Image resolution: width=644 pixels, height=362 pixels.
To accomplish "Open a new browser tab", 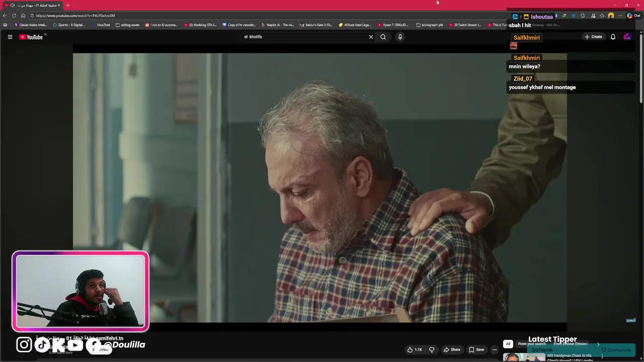I will [68, 5].
